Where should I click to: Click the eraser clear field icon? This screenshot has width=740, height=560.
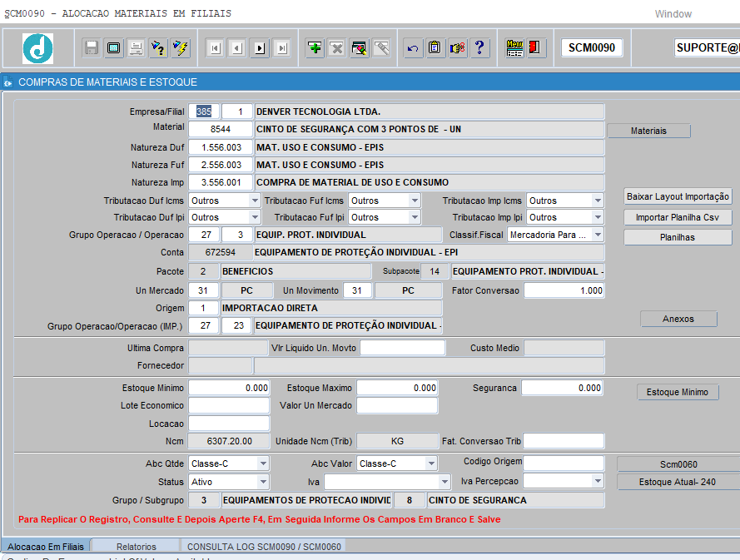(381, 48)
